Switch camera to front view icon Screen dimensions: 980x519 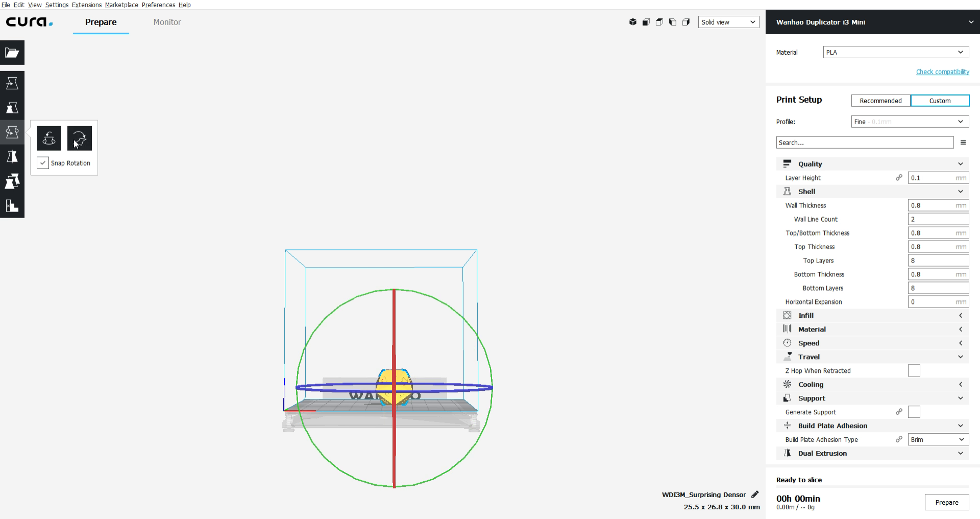646,22
